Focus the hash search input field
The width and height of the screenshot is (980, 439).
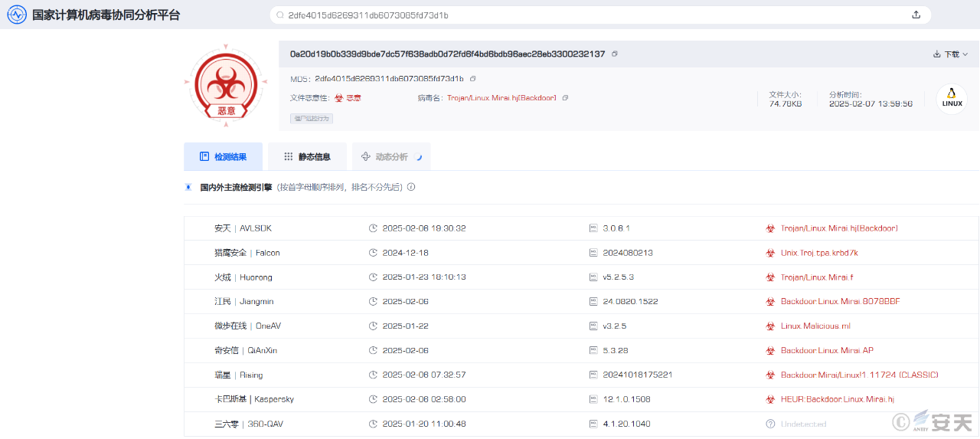590,15
